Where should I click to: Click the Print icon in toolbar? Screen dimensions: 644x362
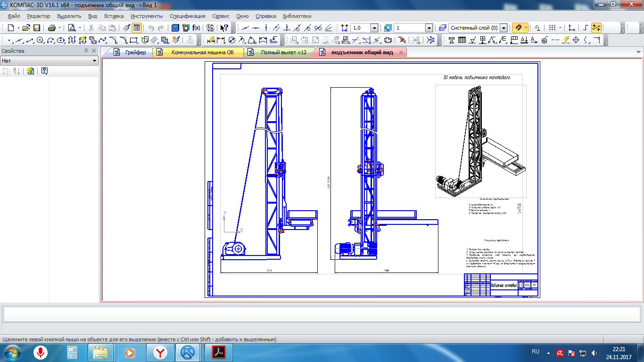(51, 28)
